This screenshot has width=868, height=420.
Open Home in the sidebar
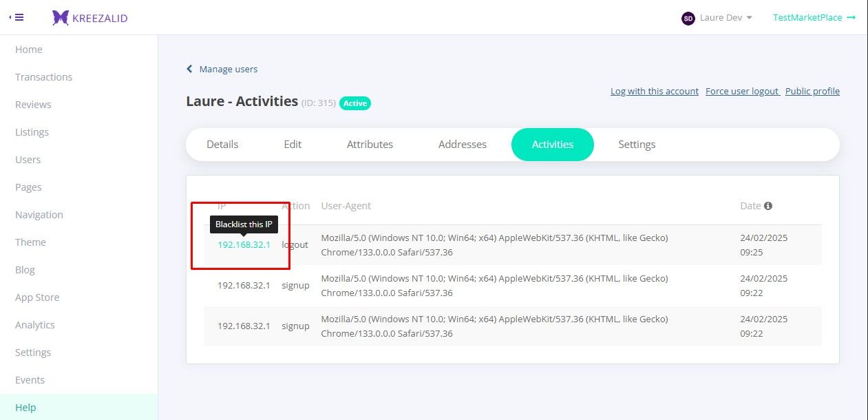click(29, 50)
